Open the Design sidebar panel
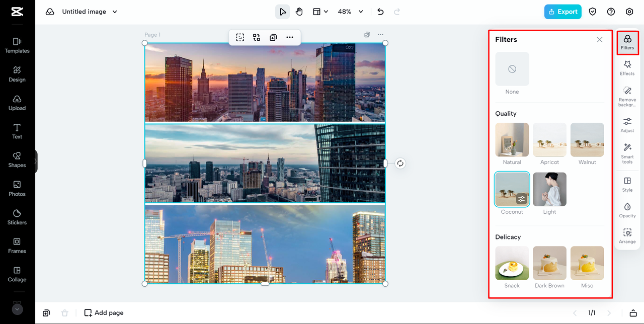The image size is (644, 324). click(x=17, y=73)
